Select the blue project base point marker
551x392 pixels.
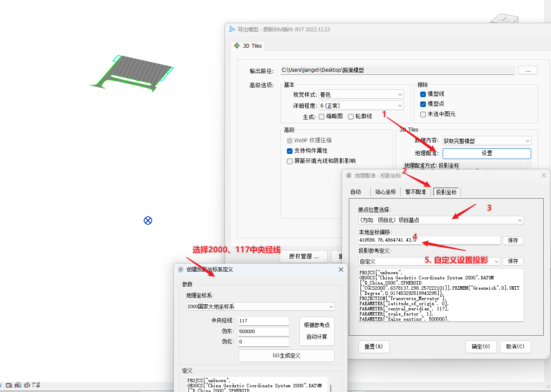pyautogui.click(x=148, y=220)
